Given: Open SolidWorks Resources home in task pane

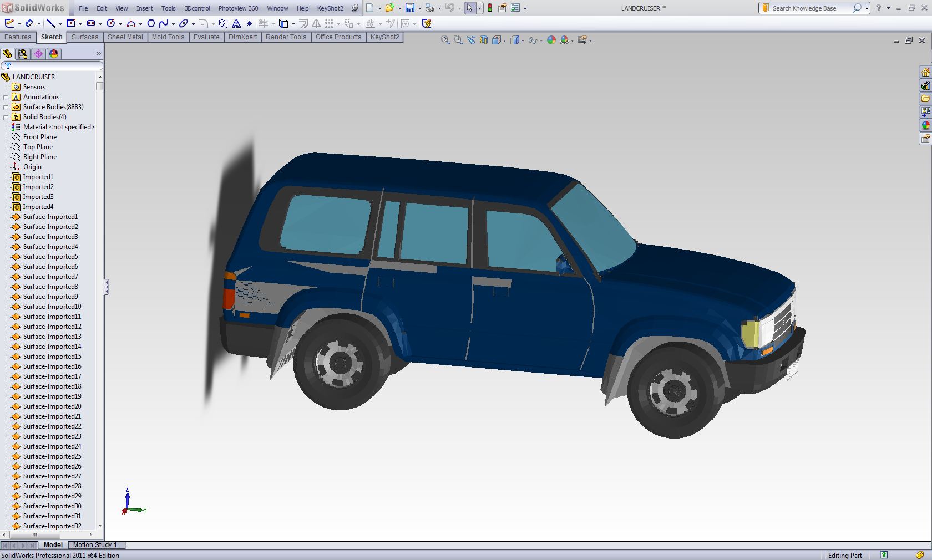Looking at the screenshot, I should [x=925, y=73].
